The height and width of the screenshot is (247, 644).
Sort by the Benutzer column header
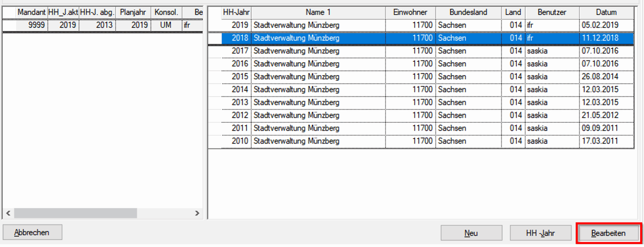point(552,12)
